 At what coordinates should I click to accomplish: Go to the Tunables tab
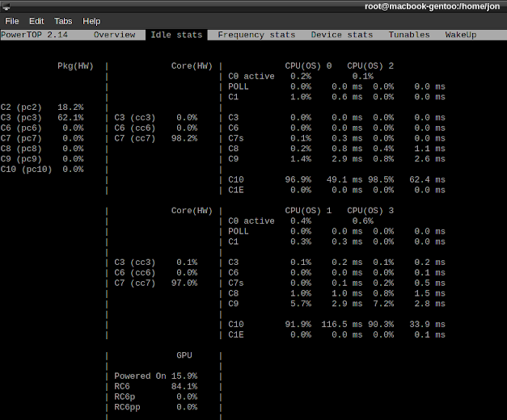tap(409, 35)
